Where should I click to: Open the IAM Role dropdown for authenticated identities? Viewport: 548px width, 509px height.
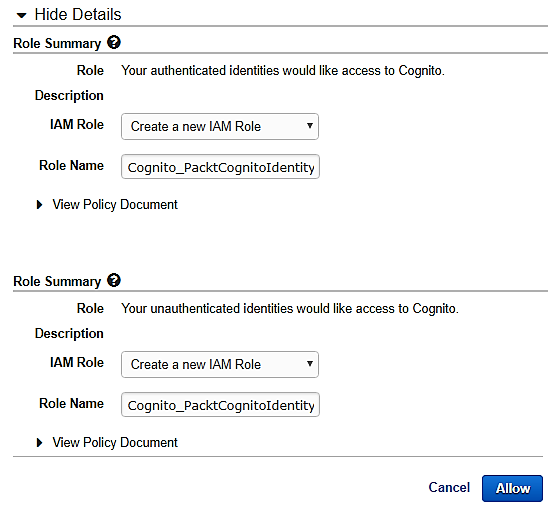[220, 127]
